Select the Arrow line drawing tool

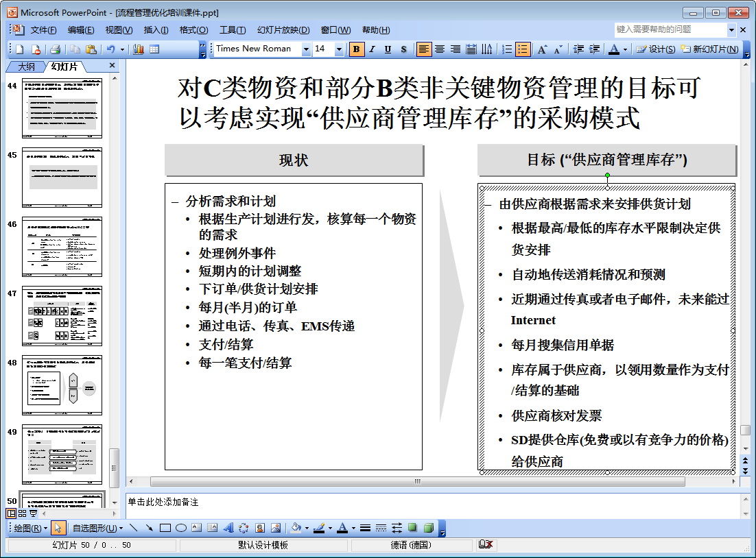tap(149, 528)
